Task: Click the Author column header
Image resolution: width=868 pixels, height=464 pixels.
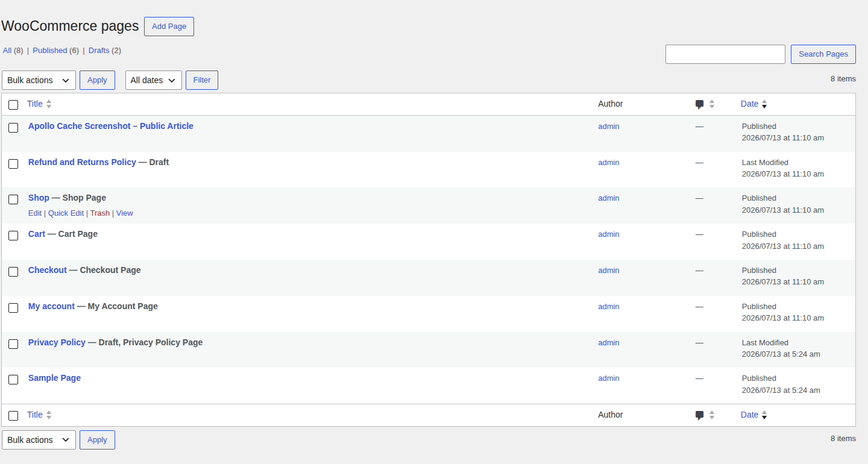Action: pyautogui.click(x=611, y=104)
